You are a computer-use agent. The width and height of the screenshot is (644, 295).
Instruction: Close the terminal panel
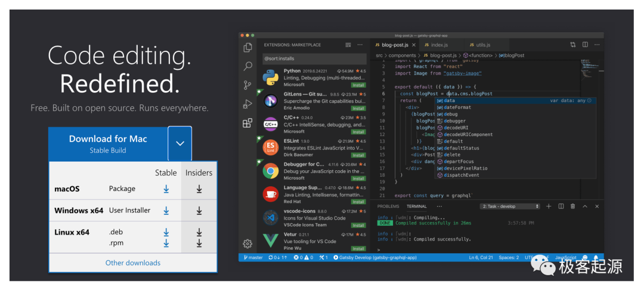[597, 207]
